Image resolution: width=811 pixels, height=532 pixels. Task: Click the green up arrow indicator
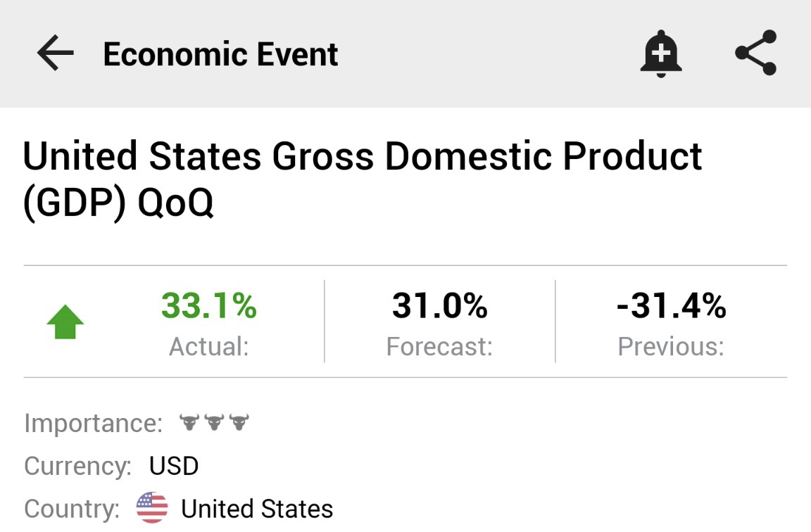pos(65,322)
